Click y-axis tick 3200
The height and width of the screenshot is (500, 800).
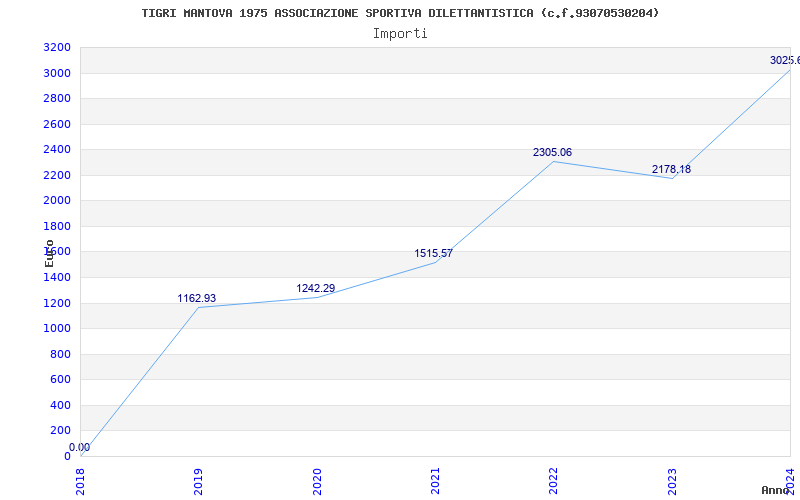tap(57, 48)
